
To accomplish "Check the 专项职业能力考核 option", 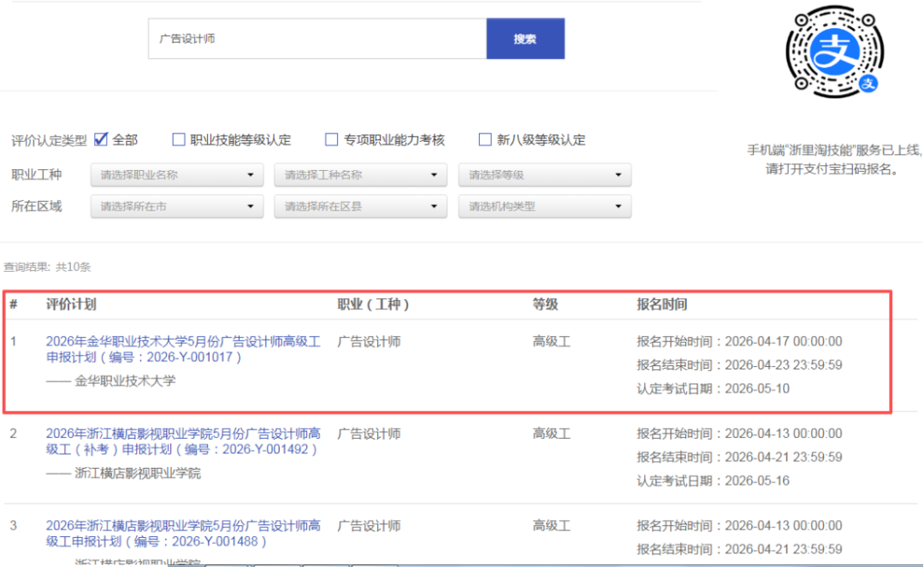I will (331, 139).
